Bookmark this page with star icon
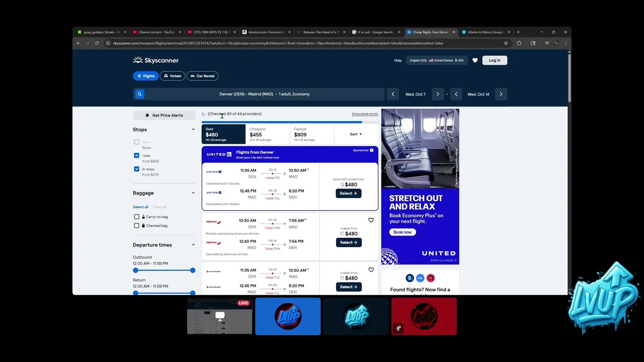The image size is (644, 362). pyautogui.click(x=506, y=43)
